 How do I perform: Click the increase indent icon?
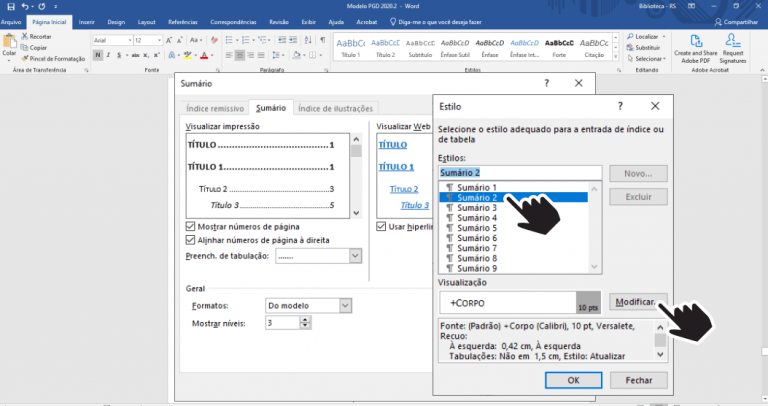[293, 40]
